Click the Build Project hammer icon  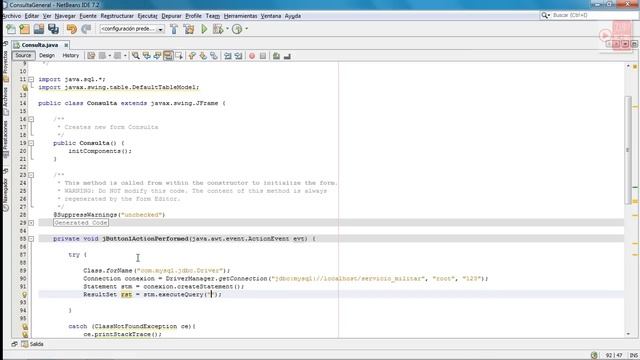[174, 29]
